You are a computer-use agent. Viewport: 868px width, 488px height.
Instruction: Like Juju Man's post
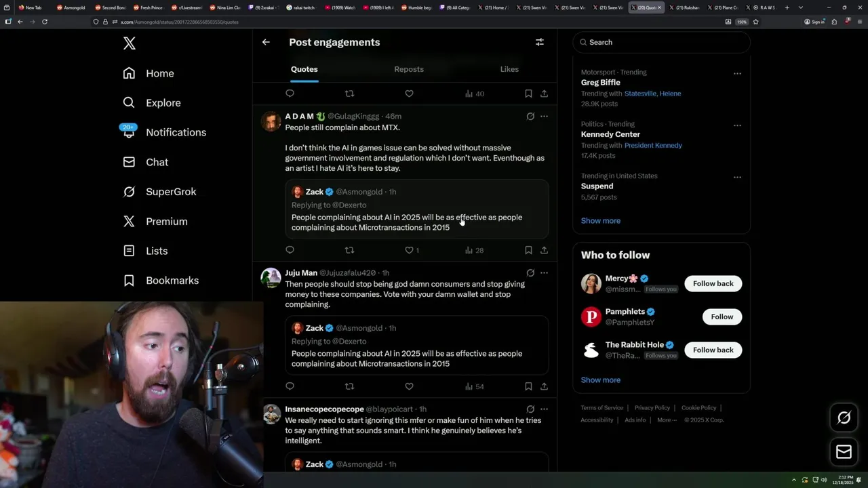tap(409, 386)
